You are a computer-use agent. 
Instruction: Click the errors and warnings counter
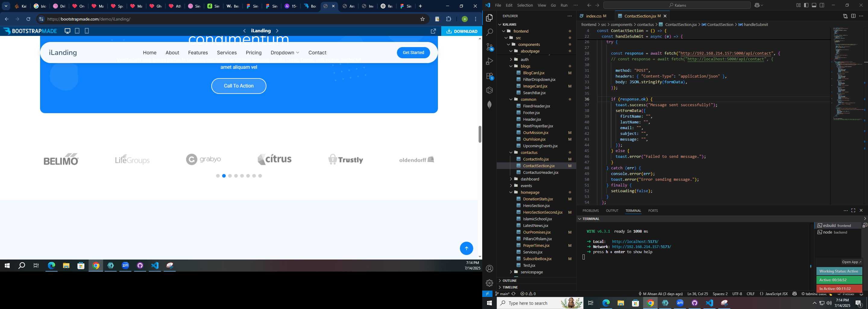pyautogui.click(x=528, y=294)
